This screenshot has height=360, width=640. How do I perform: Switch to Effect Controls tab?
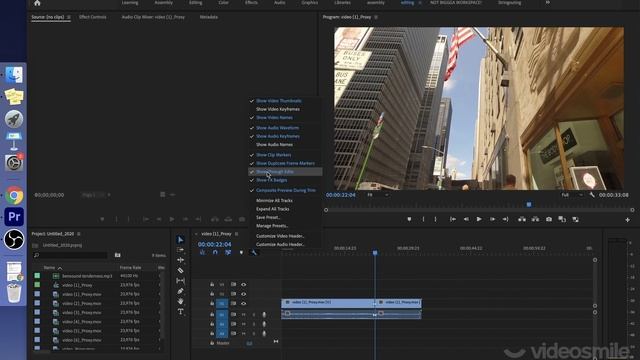tap(93, 17)
